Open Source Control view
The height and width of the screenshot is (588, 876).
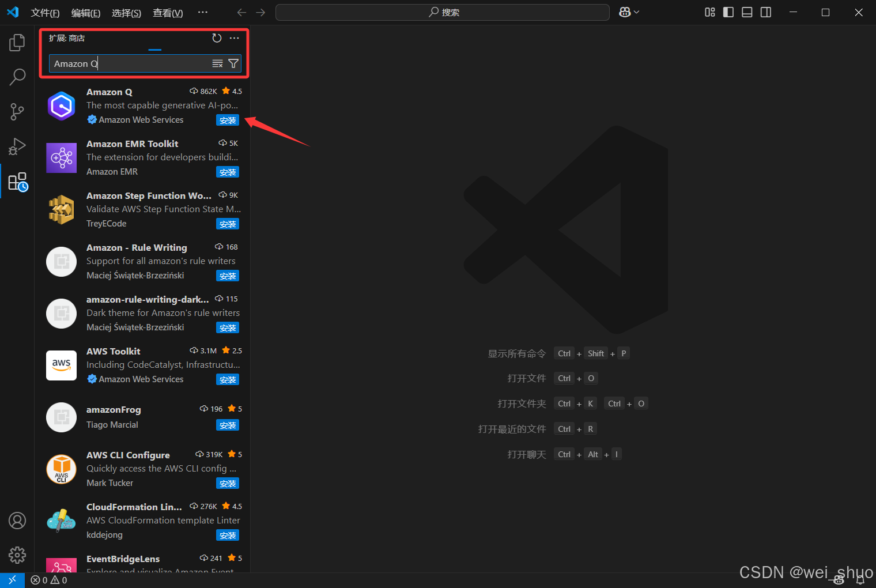(17, 112)
